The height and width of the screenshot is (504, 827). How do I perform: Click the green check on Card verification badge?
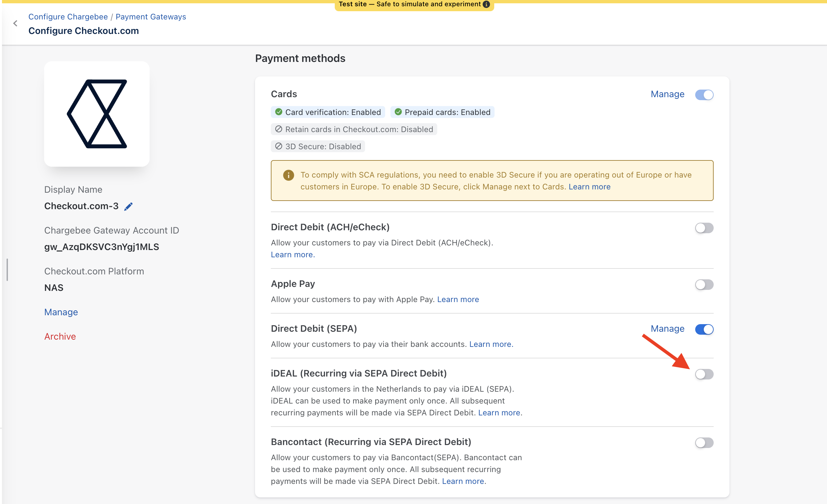click(x=278, y=112)
